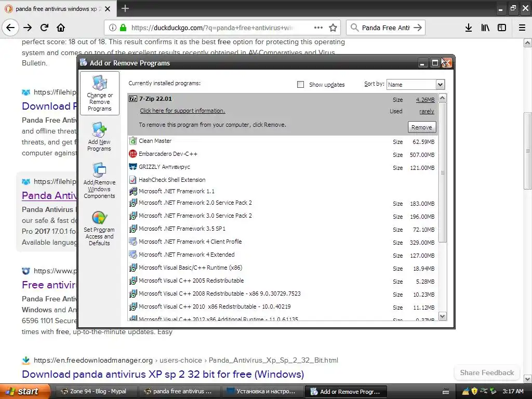Select the GRIZZLY Антивирус bear icon
The image size is (532, 399).
132,167
